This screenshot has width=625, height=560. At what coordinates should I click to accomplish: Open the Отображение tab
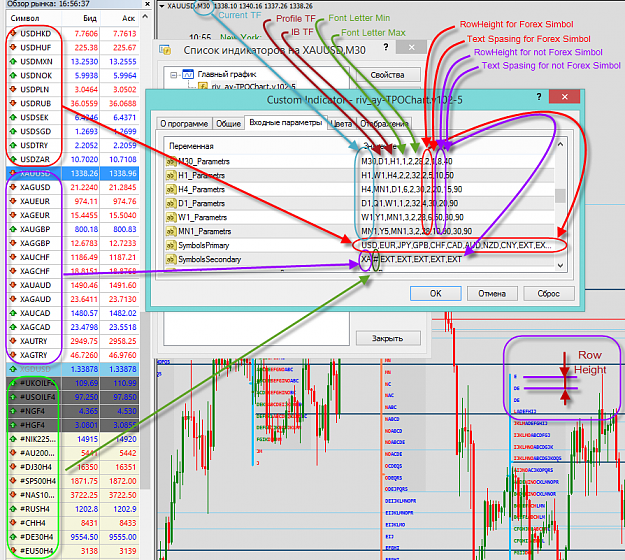384,124
